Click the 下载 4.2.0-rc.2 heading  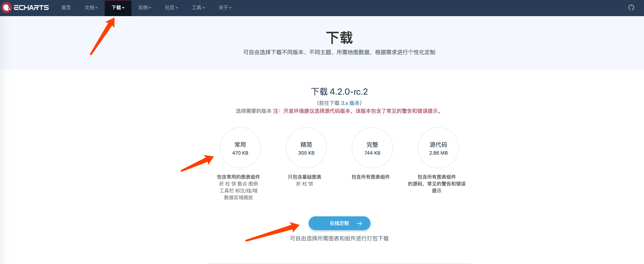coord(339,92)
